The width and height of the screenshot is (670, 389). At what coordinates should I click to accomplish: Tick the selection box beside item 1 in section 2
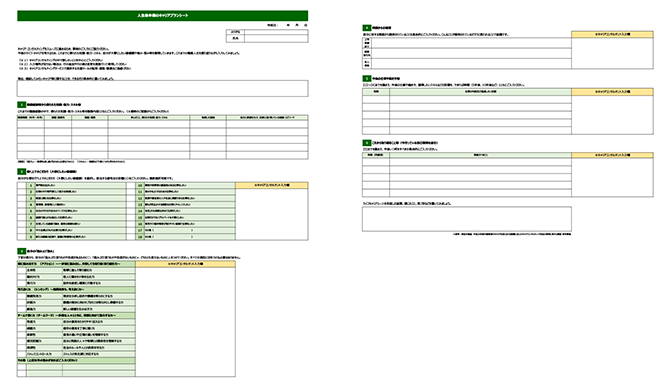[22, 186]
